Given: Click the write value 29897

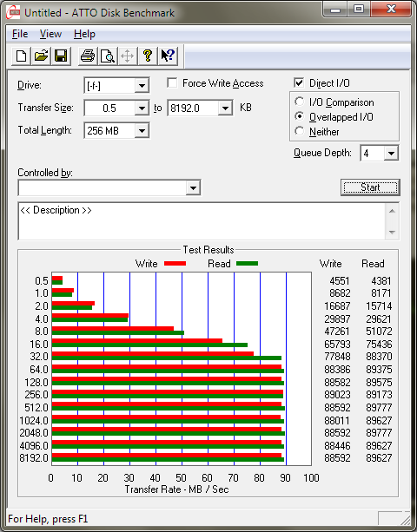Looking at the screenshot, I should [x=337, y=319].
